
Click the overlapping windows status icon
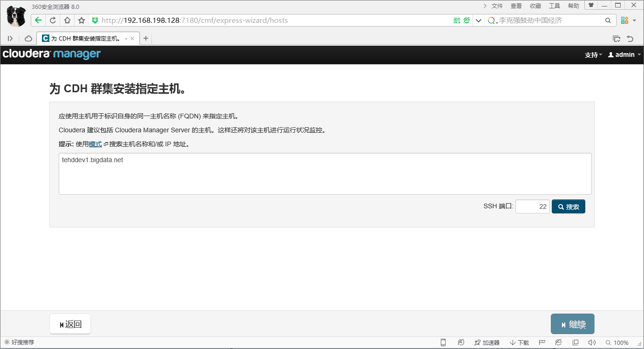click(575, 342)
